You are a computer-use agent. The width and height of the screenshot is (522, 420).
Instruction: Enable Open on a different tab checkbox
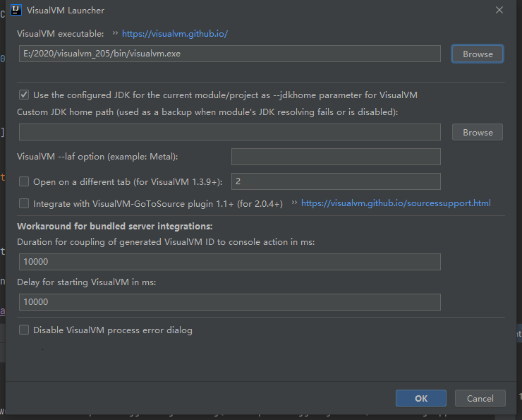click(24, 181)
